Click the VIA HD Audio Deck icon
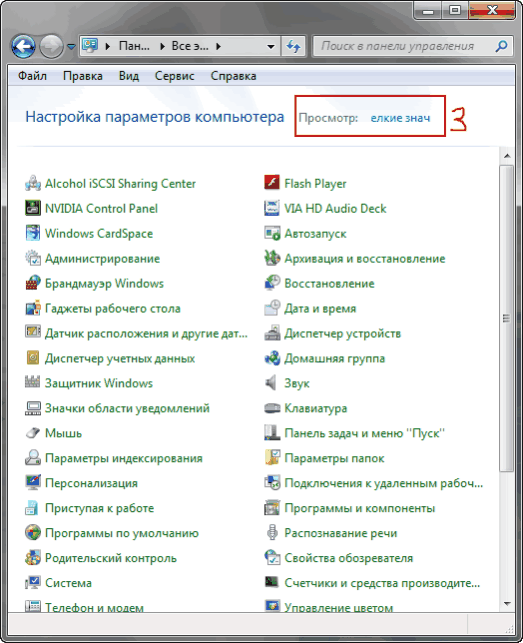The height and width of the screenshot is (643, 523). click(x=272, y=208)
